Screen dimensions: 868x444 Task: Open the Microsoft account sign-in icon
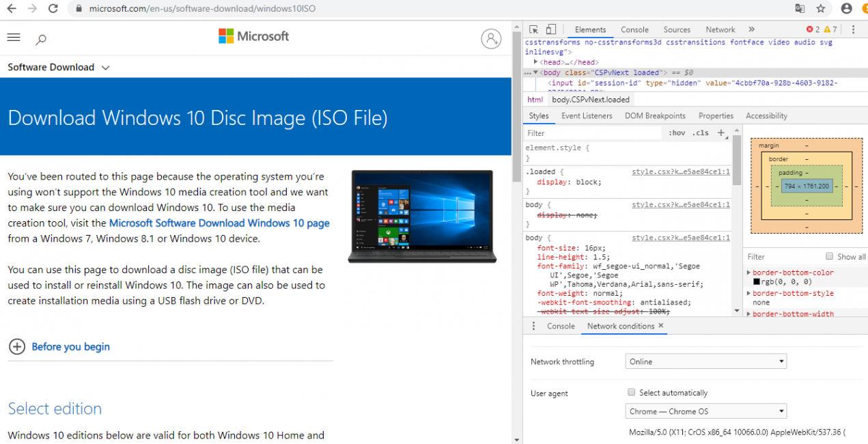[490, 39]
